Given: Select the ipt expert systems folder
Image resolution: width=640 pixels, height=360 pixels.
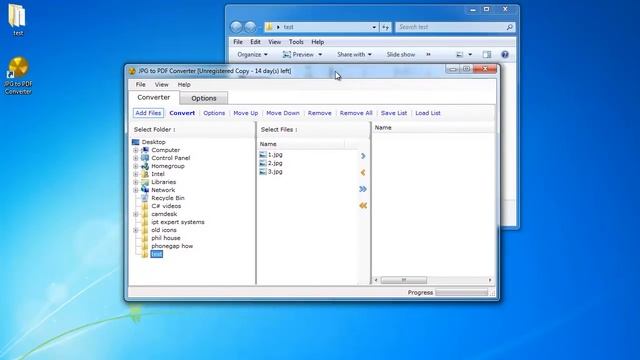Looking at the screenshot, I should (178, 222).
